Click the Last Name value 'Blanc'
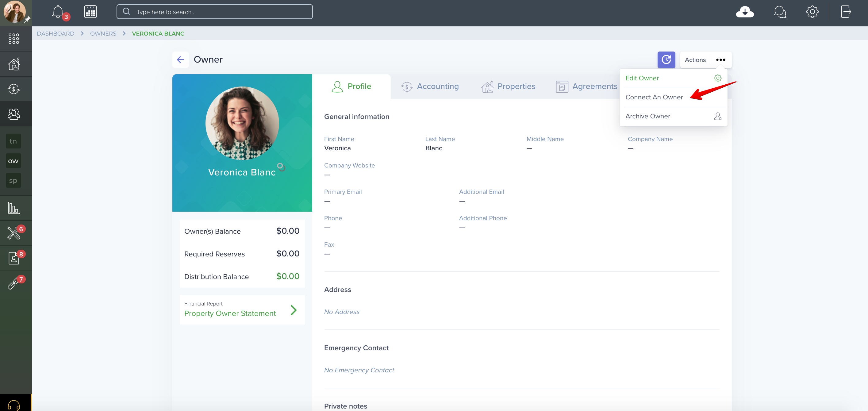The width and height of the screenshot is (868, 411). (x=434, y=148)
